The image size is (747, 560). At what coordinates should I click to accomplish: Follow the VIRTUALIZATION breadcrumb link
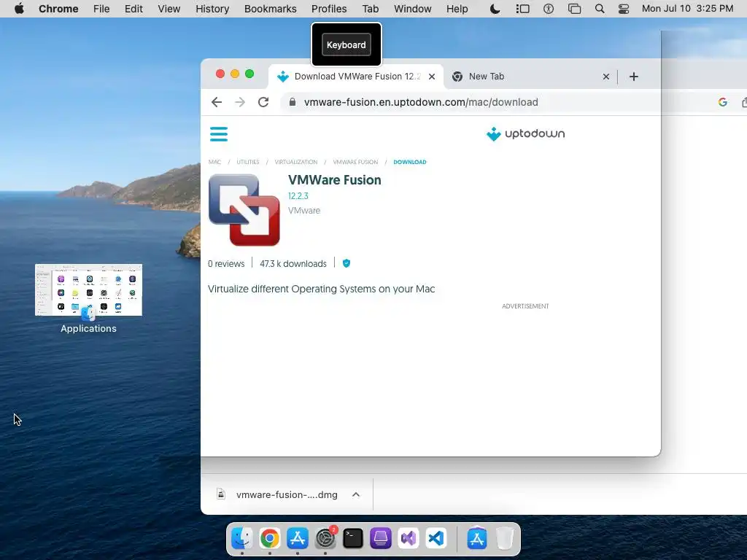[x=296, y=162]
